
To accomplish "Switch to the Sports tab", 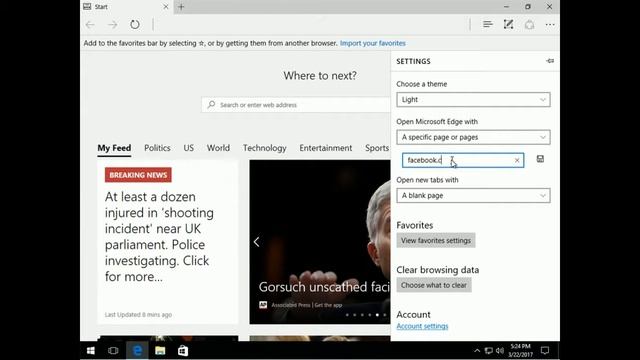I will coord(377,148).
